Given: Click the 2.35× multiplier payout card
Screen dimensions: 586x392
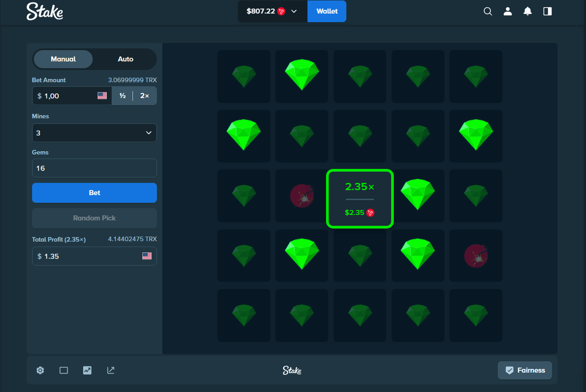Looking at the screenshot, I should coord(360,199).
